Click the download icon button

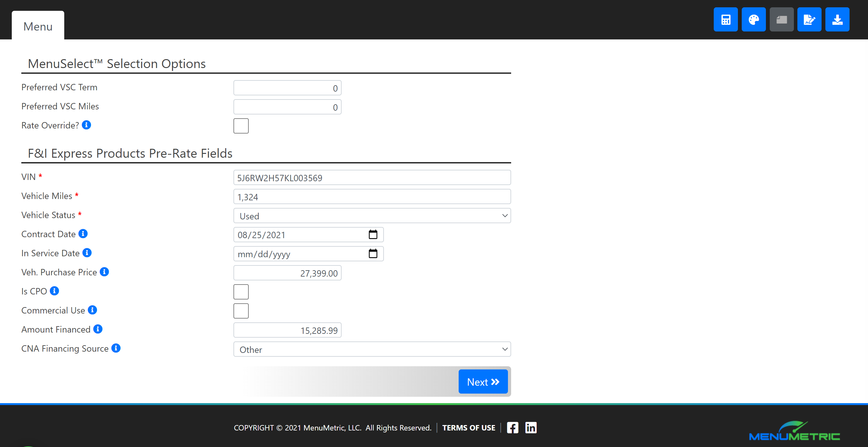(837, 19)
